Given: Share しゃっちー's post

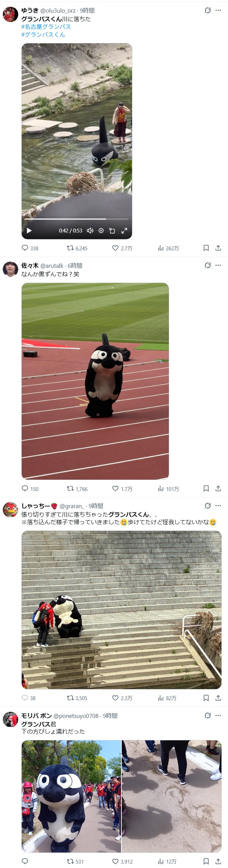Looking at the screenshot, I should 218,698.
